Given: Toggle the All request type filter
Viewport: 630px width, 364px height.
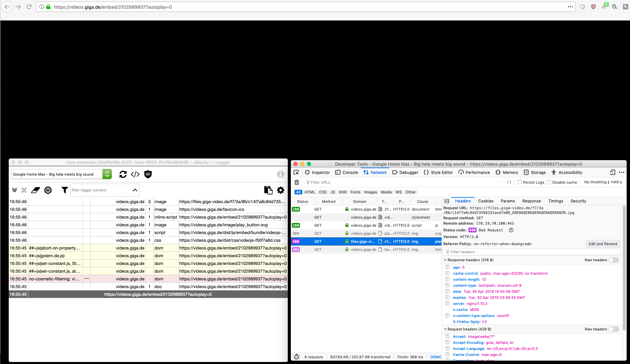Looking at the screenshot, I should [x=298, y=192].
